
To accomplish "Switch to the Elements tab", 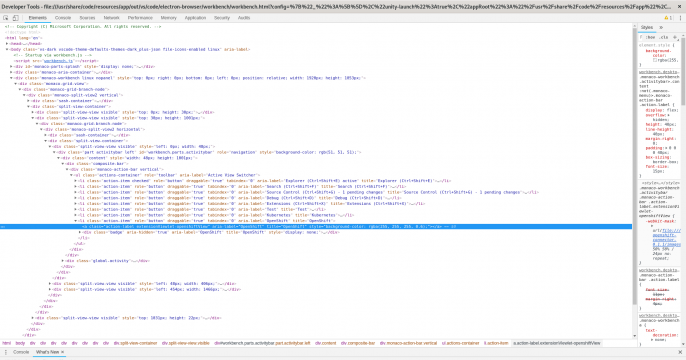I will click(38, 18).
